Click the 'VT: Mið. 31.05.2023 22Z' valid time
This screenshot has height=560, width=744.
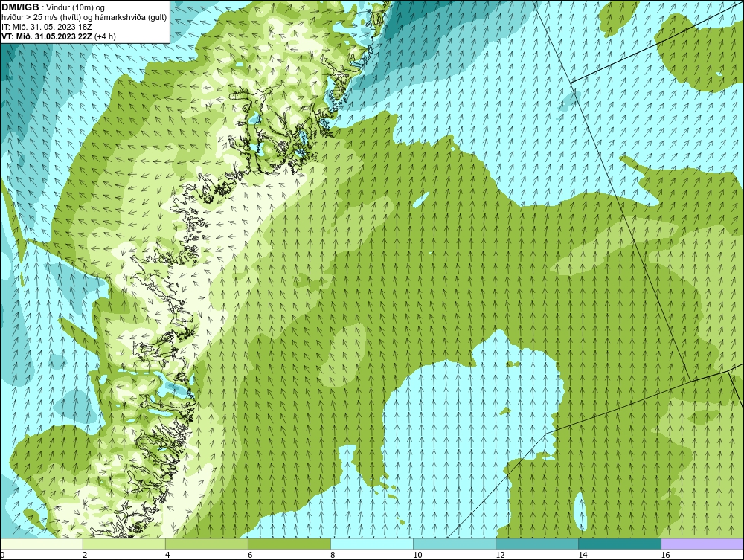47,36
